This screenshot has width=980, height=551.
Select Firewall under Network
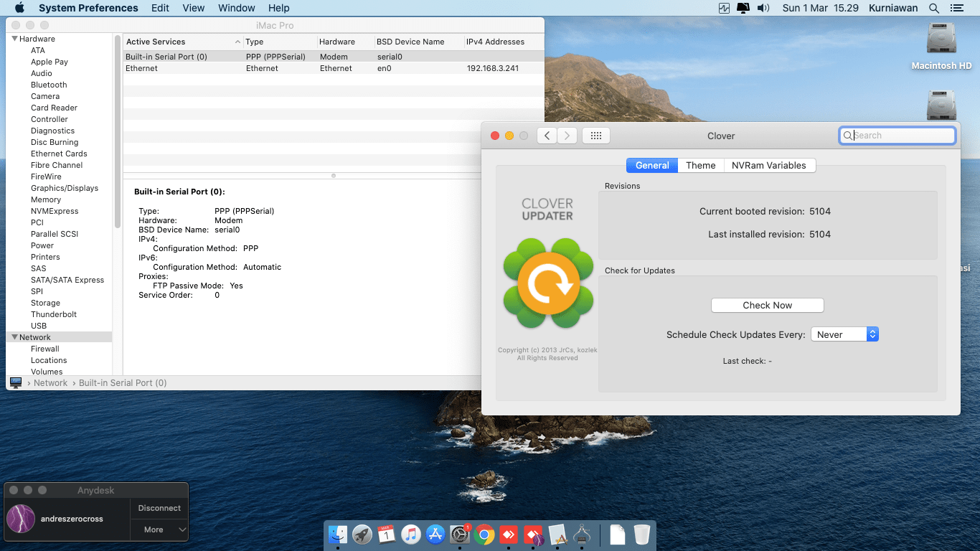tap(45, 349)
